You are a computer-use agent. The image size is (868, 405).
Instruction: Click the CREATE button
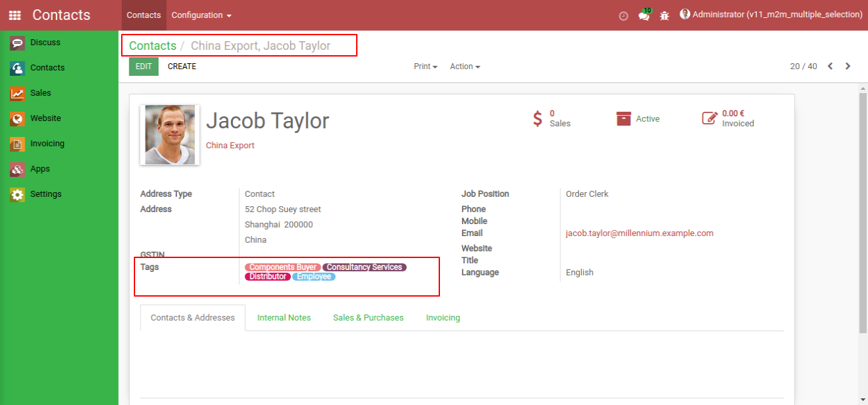(182, 66)
